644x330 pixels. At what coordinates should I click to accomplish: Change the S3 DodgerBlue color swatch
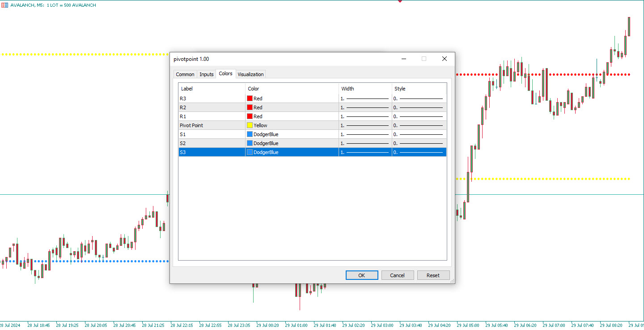[x=250, y=152]
